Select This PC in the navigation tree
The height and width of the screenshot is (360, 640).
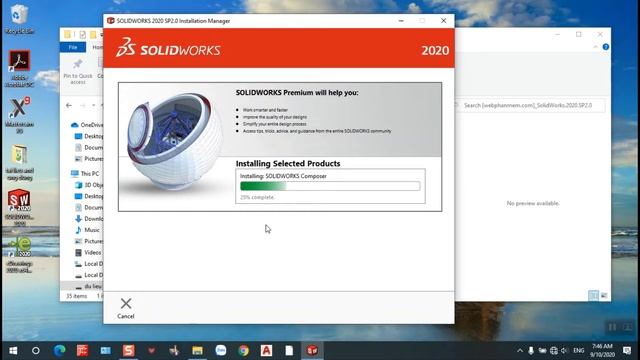pyautogui.click(x=85, y=173)
